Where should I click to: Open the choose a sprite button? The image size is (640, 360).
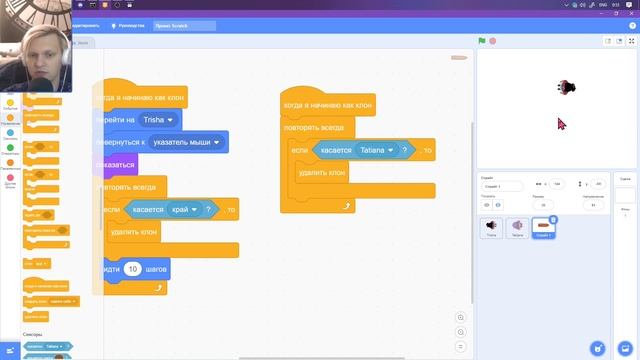click(598, 349)
